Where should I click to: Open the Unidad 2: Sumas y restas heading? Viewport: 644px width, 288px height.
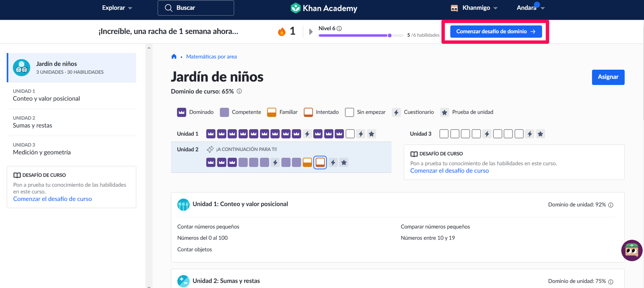pyautogui.click(x=226, y=281)
